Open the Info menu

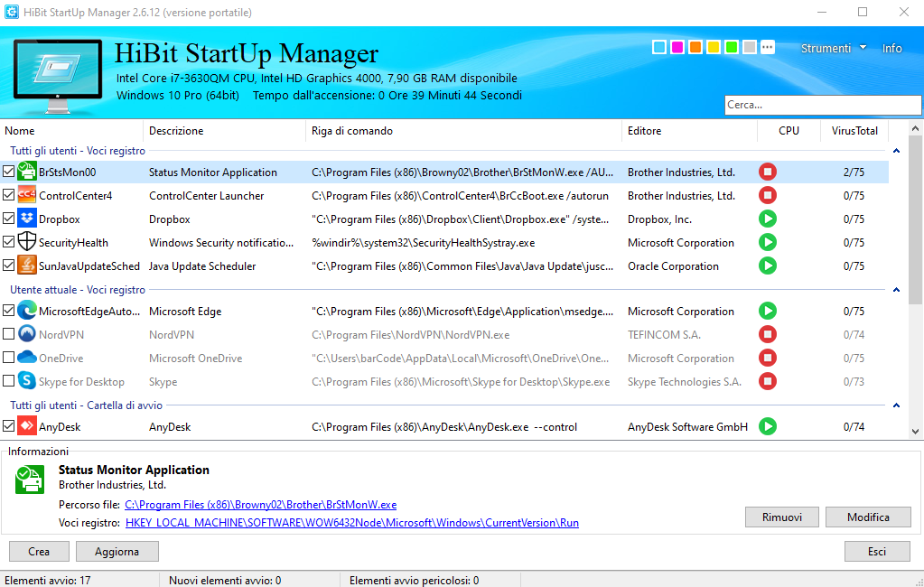click(891, 49)
